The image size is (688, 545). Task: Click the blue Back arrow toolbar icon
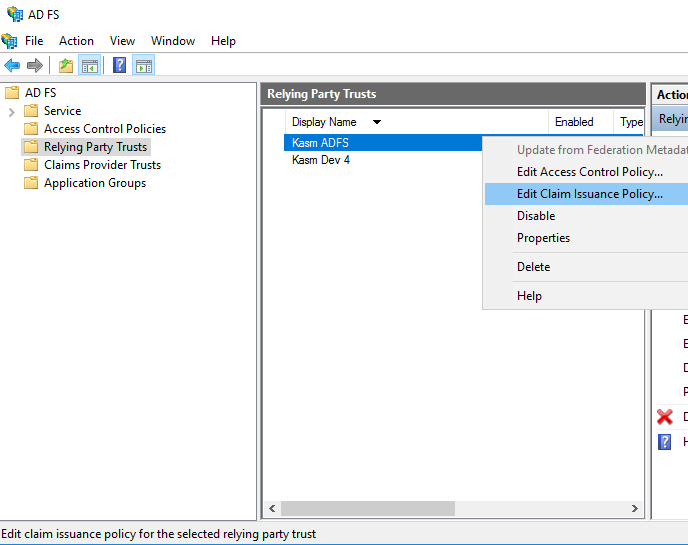click(x=12, y=66)
